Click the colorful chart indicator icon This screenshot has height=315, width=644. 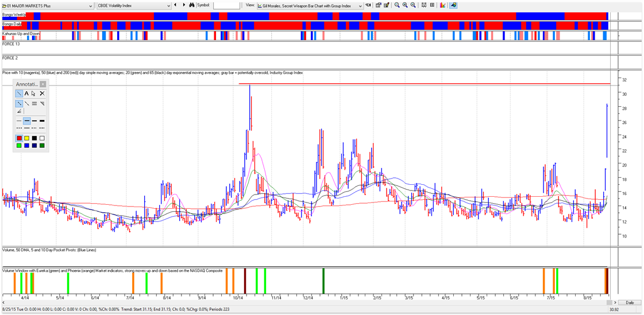[442, 5]
